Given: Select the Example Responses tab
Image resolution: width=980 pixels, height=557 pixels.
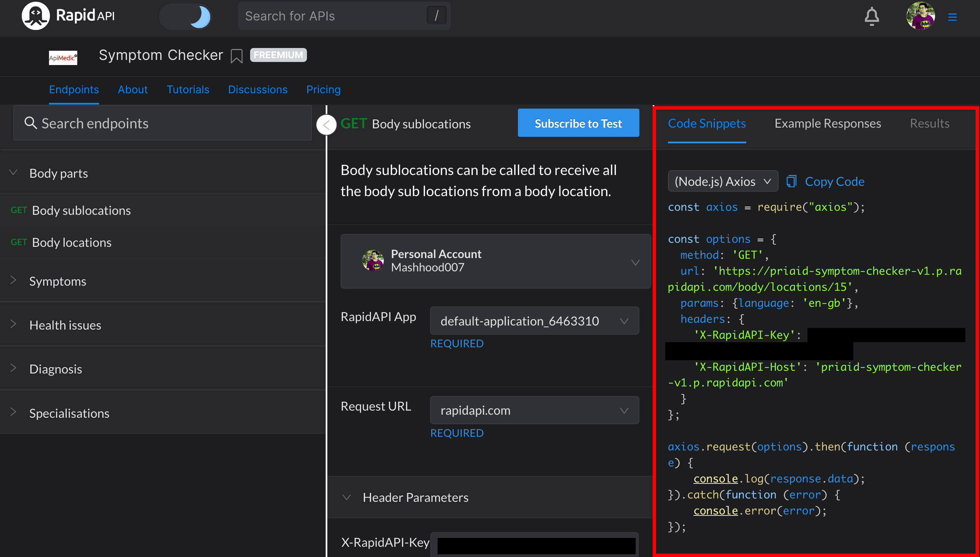Looking at the screenshot, I should click(x=828, y=123).
